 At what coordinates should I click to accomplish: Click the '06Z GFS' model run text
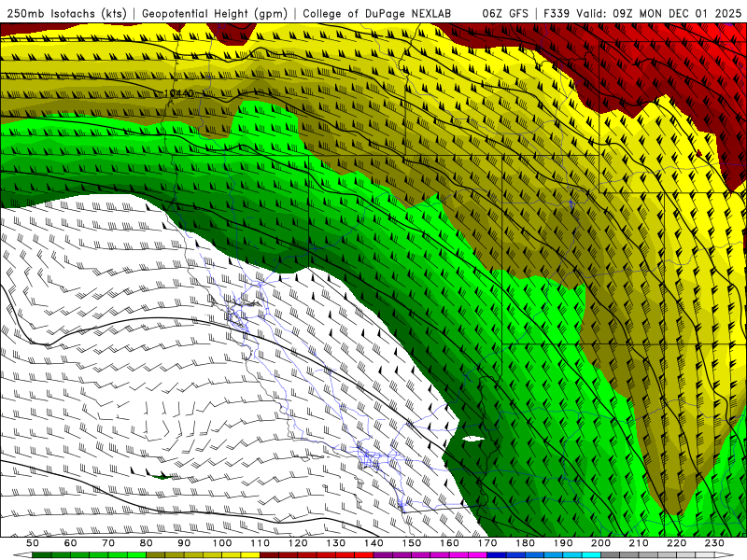(505, 13)
